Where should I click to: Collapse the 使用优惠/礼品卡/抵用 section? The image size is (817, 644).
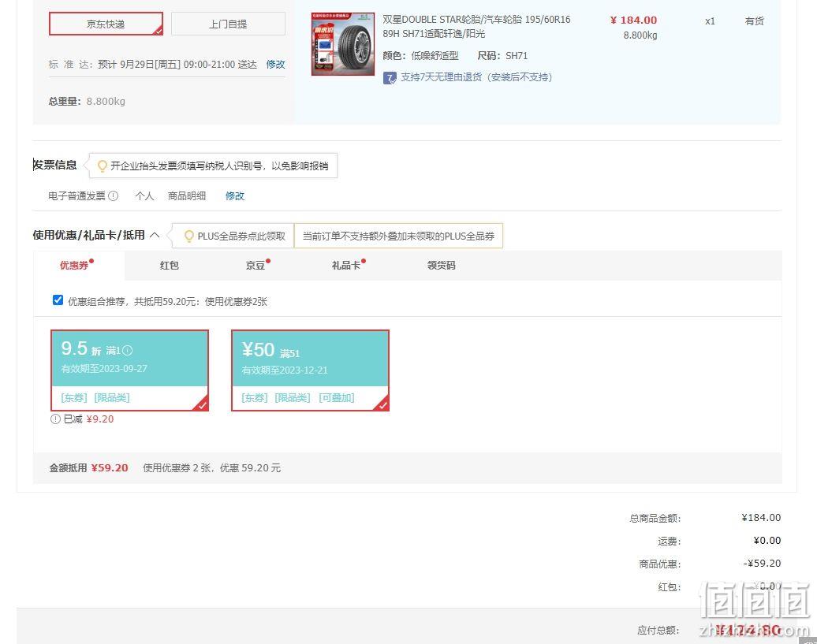coord(155,235)
